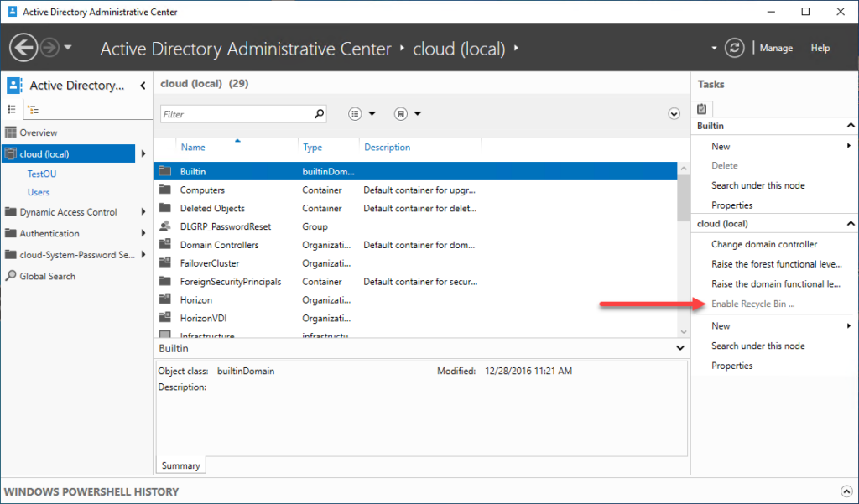This screenshot has width=859, height=504.
Task: Click the Tasks clipboard icon
Action: click(702, 108)
